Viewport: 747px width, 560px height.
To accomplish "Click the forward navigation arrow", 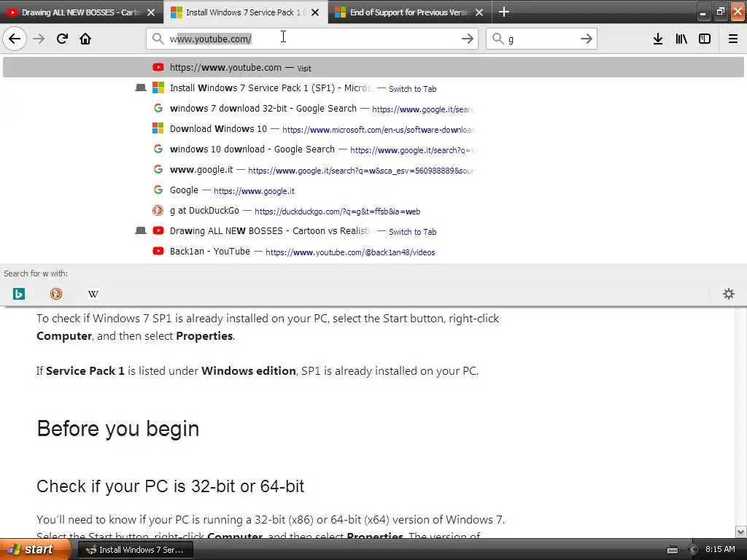I will point(39,39).
